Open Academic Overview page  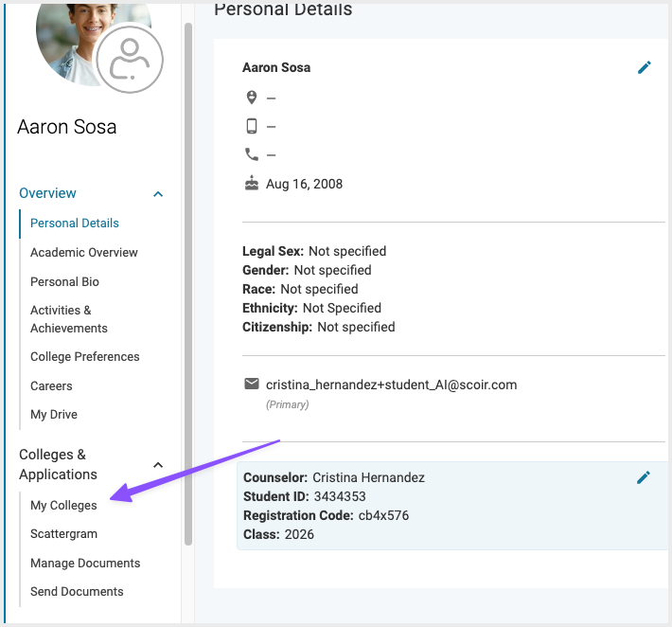84,253
